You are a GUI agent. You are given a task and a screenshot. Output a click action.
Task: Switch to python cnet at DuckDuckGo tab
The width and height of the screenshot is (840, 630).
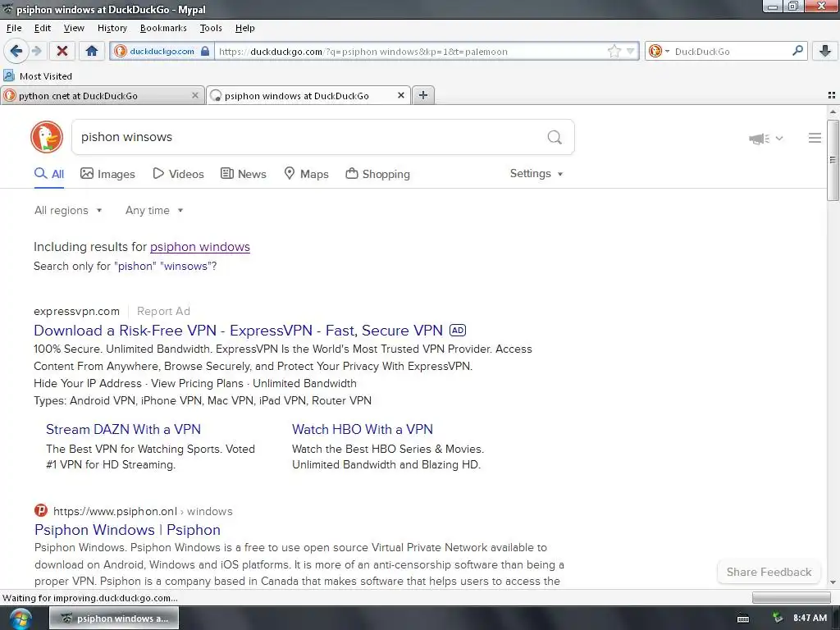(103, 95)
